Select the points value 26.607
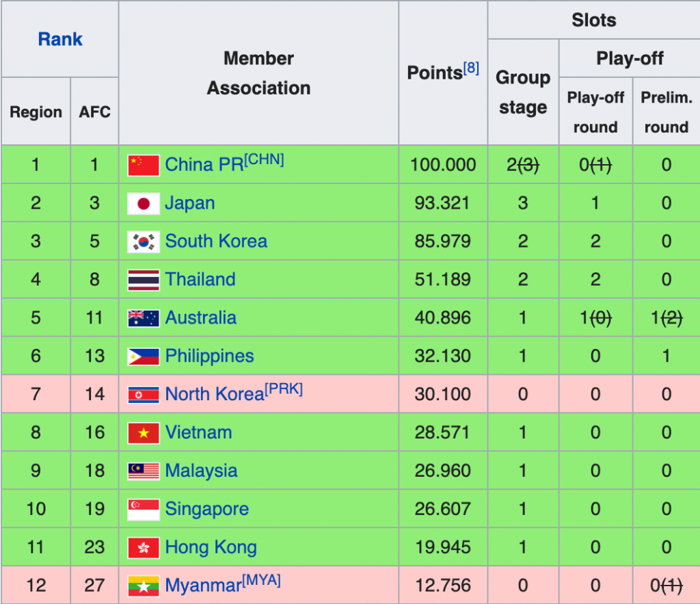Image resolution: width=700 pixels, height=604 pixels. pos(442,509)
